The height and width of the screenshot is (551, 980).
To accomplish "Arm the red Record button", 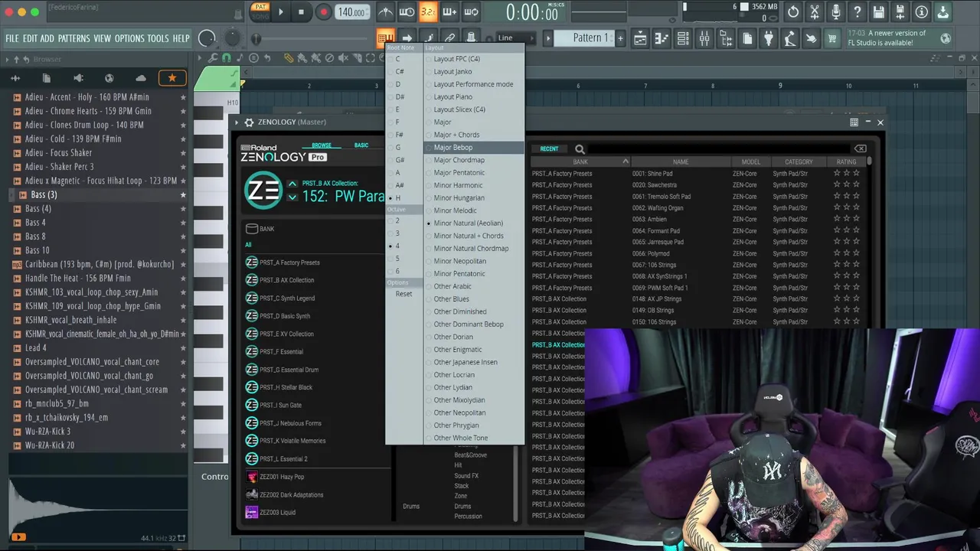I will (323, 11).
